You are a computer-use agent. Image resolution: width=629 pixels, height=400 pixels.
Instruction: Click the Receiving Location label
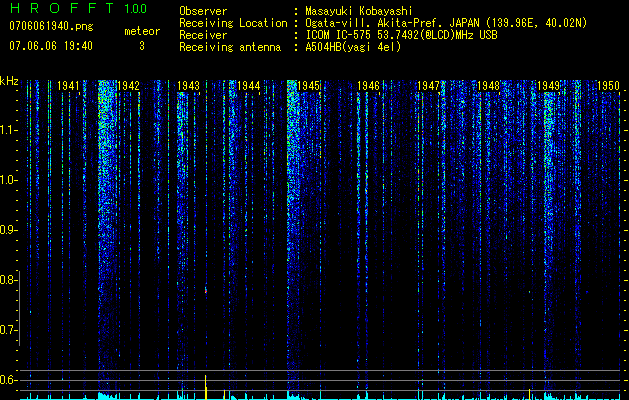click(x=233, y=23)
